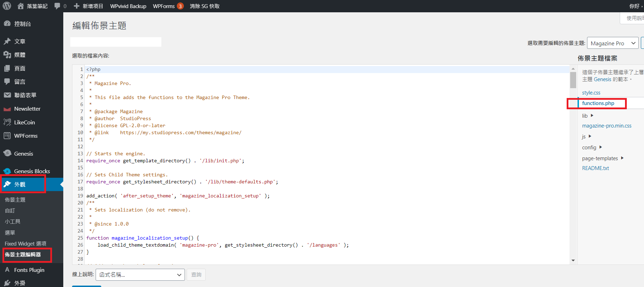
Task: Expand the page-templates folder
Action: (622, 158)
